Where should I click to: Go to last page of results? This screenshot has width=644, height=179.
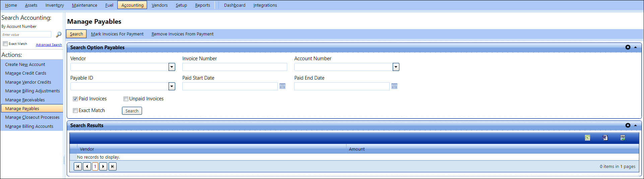[113, 166]
